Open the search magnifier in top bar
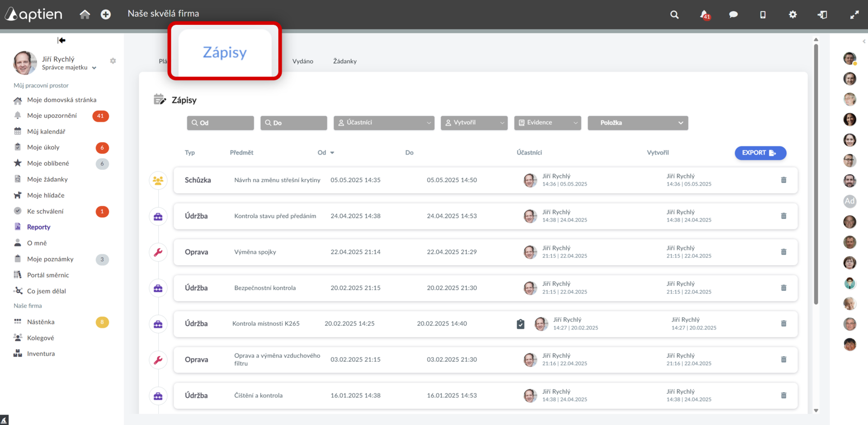The width and height of the screenshot is (868, 425). (674, 14)
